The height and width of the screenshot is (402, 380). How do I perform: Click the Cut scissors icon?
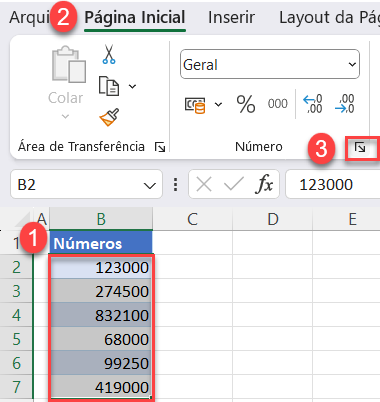pos(109,54)
